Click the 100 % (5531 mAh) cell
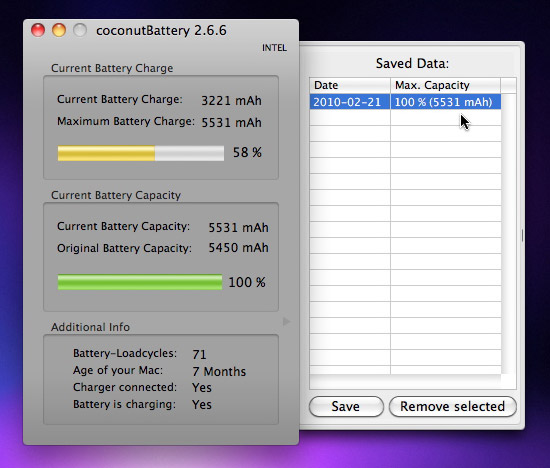Screen dimensions: 550x468 [x=445, y=102]
